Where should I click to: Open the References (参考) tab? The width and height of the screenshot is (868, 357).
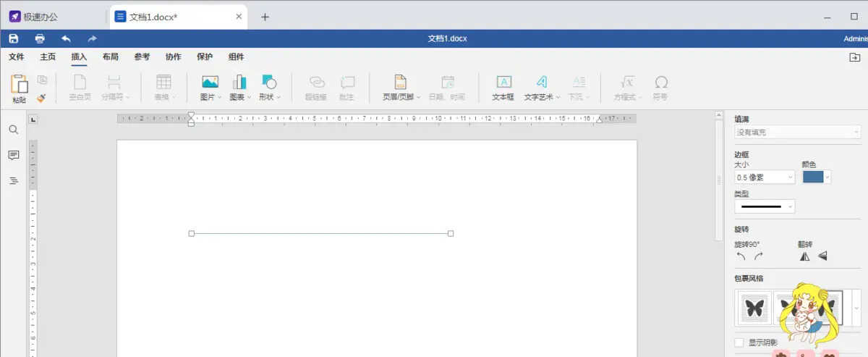pos(142,57)
